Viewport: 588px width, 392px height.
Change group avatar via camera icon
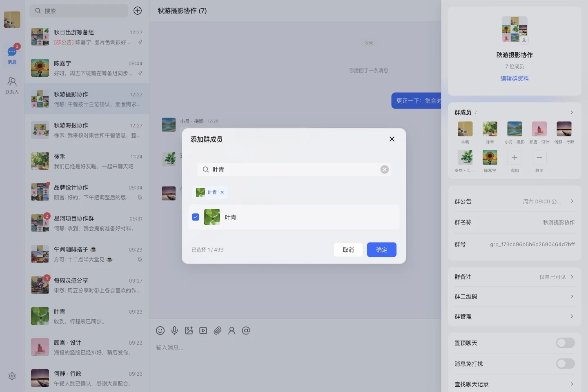(524, 40)
